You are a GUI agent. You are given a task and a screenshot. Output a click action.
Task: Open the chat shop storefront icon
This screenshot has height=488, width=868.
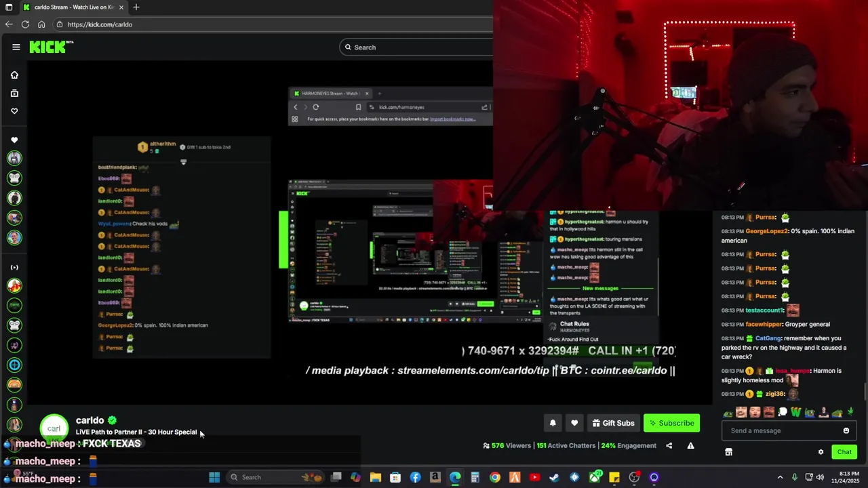[x=728, y=452]
